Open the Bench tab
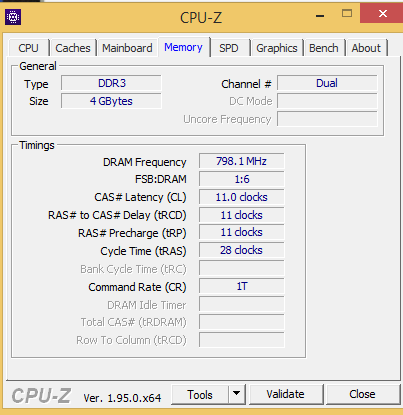Viewport: 403px width, 415px height. pos(324,48)
